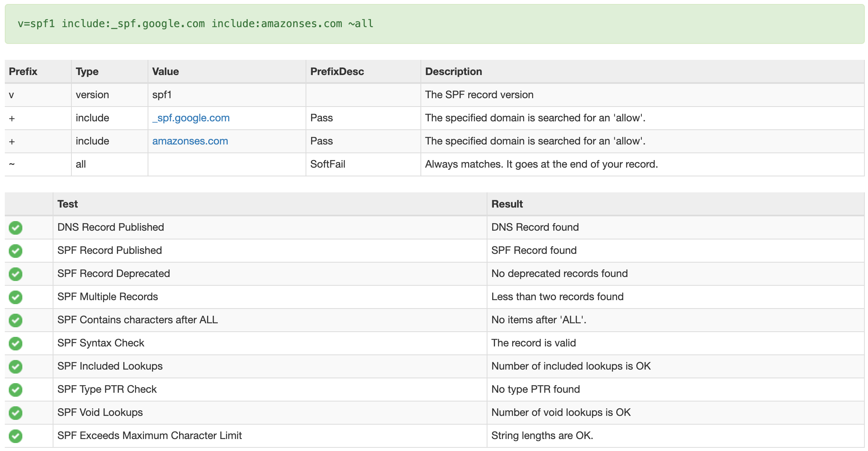Click the 'SPF Void Lookups' test name
The width and height of the screenshot is (868, 451).
pyautogui.click(x=100, y=413)
